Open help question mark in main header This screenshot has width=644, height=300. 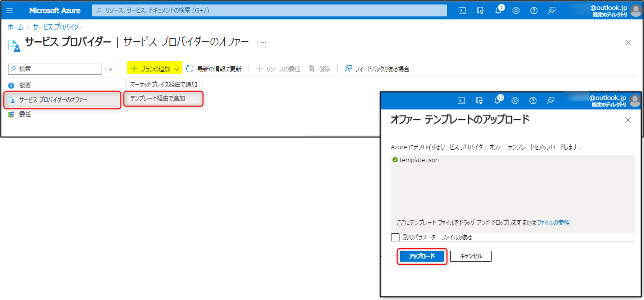point(534,10)
